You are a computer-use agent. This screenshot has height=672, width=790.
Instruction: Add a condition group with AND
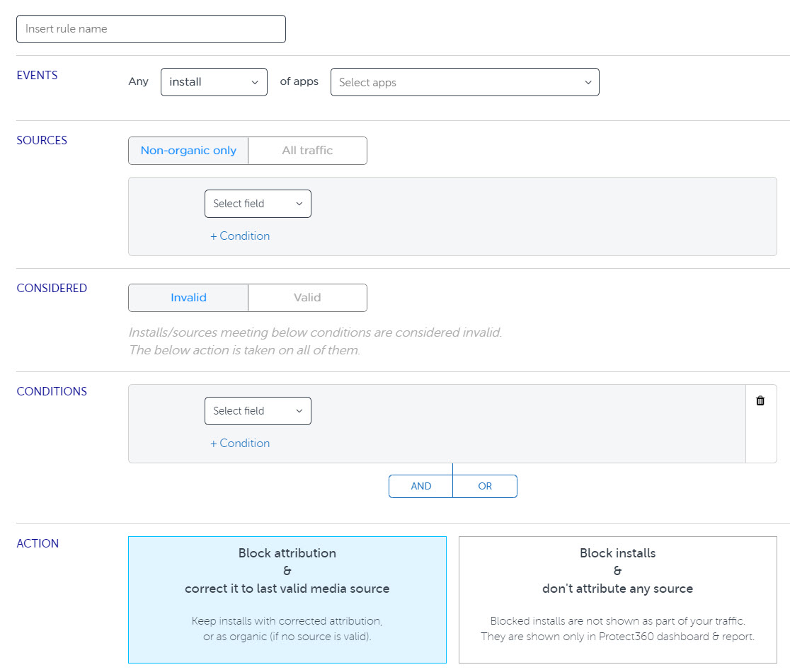(420, 487)
